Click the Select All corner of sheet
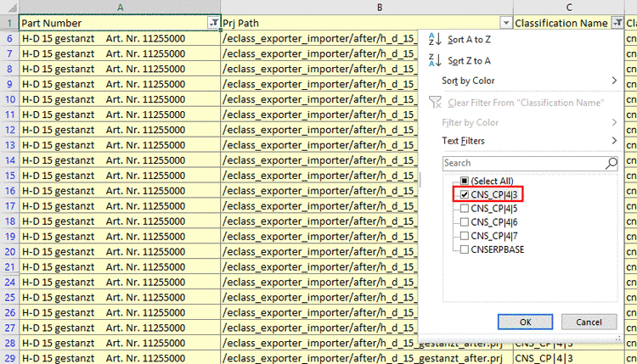 tap(9, 8)
